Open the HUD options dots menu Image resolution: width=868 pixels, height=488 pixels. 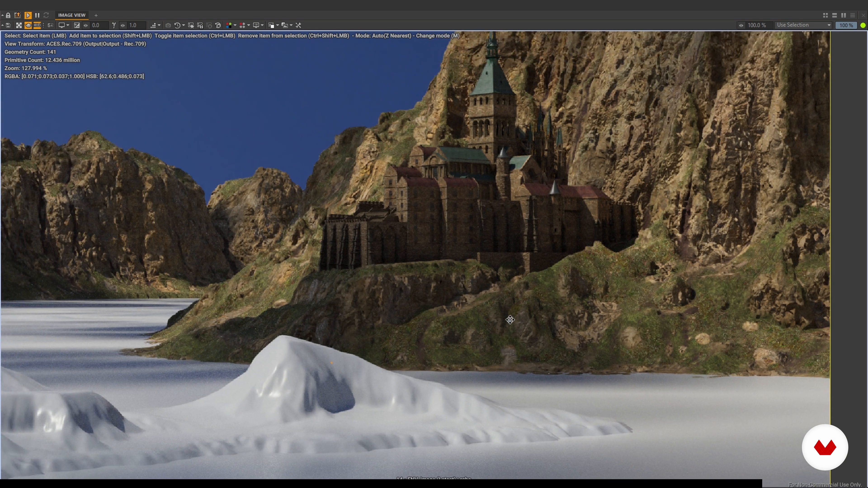pyautogui.click(x=43, y=25)
